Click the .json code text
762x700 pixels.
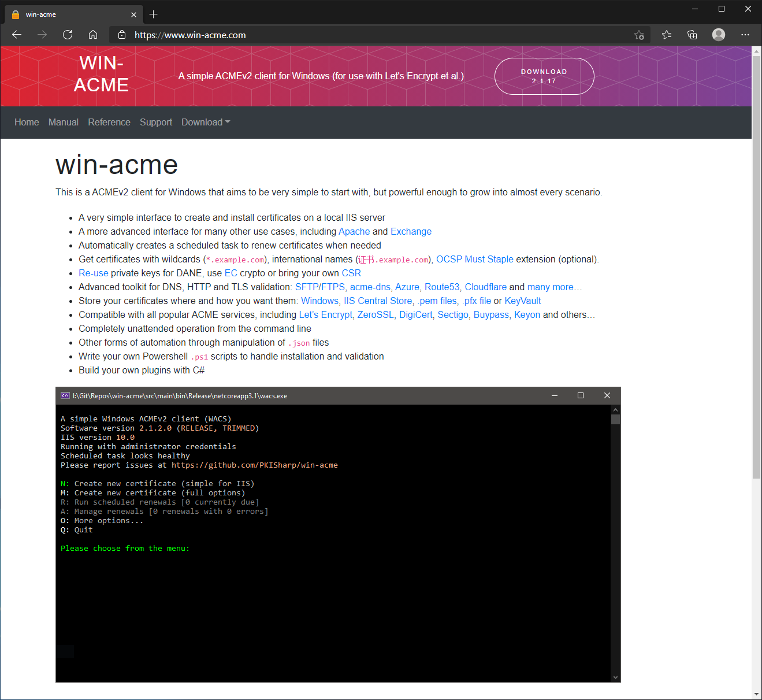(299, 343)
